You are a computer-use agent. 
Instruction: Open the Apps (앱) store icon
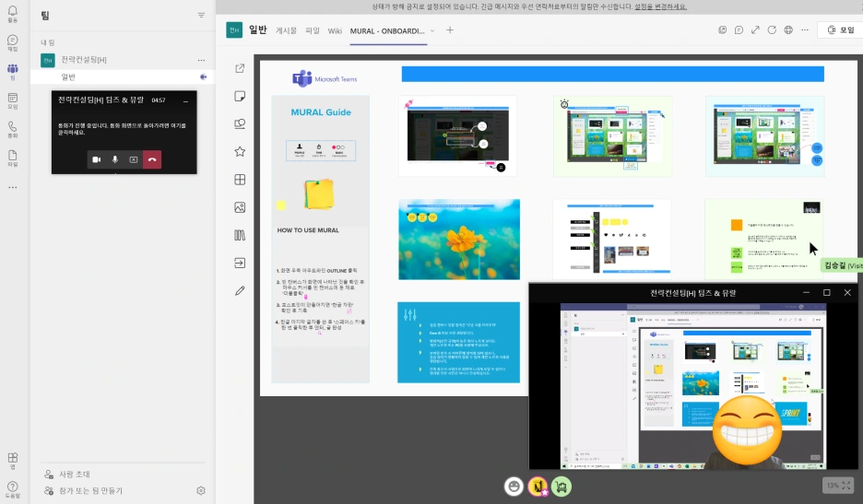(x=12, y=461)
